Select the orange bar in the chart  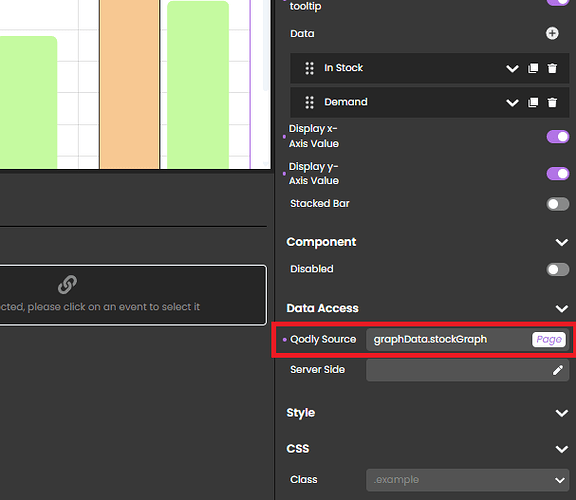point(129,84)
